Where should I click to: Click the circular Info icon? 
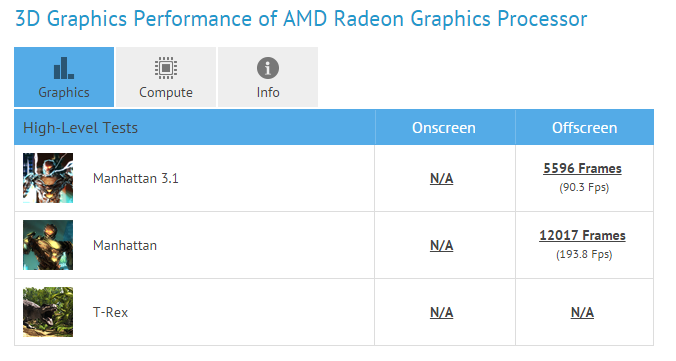pyautogui.click(x=268, y=68)
